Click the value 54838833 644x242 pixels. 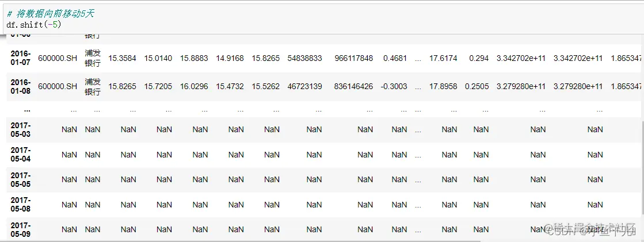click(305, 58)
